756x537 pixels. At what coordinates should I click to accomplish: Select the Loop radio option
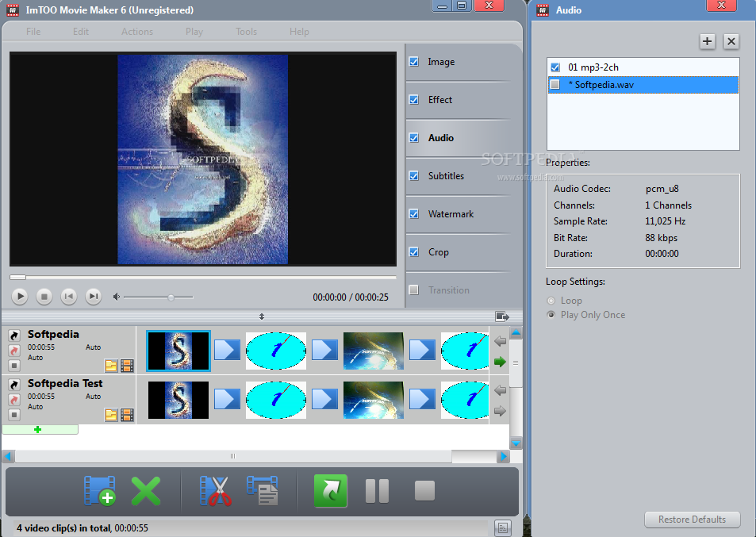(x=551, y=301)
